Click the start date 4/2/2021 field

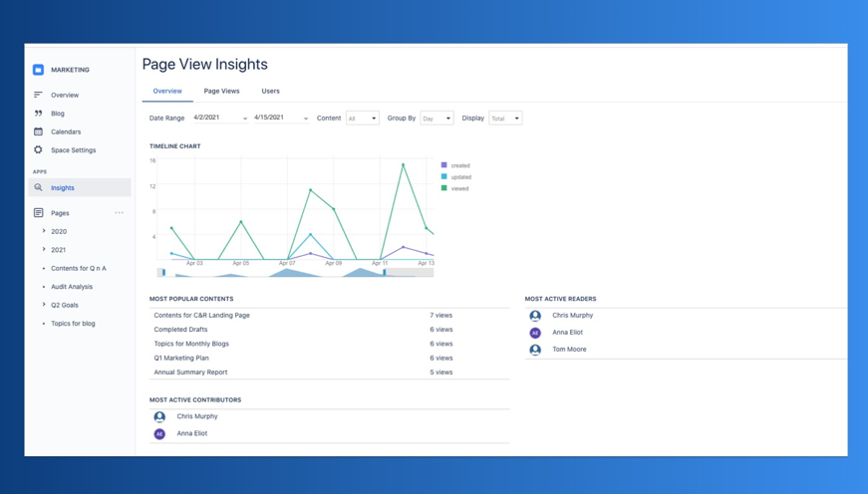218,119
